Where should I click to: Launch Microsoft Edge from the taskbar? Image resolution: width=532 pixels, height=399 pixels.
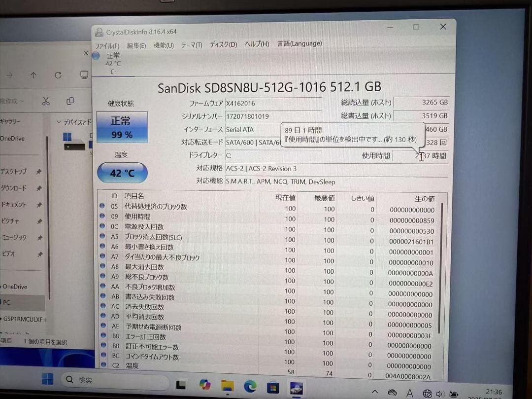pos(250,385)
